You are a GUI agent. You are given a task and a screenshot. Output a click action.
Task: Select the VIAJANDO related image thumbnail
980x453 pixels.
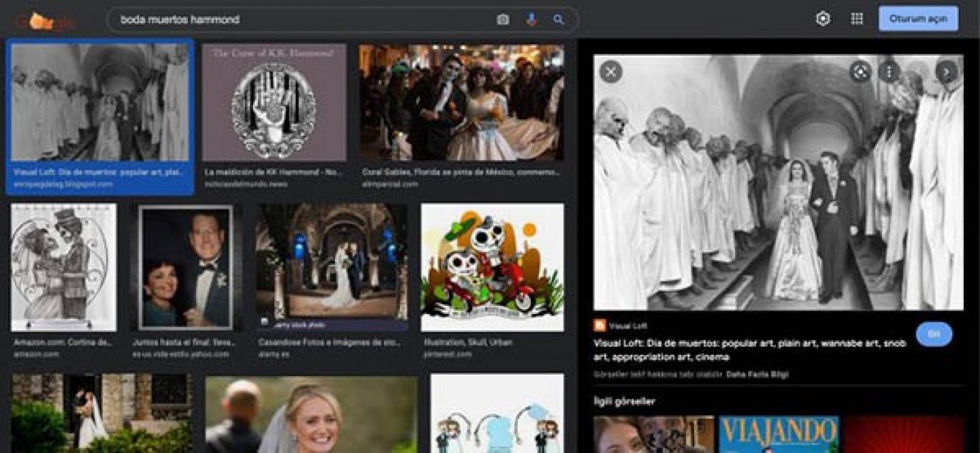(779, 435)
